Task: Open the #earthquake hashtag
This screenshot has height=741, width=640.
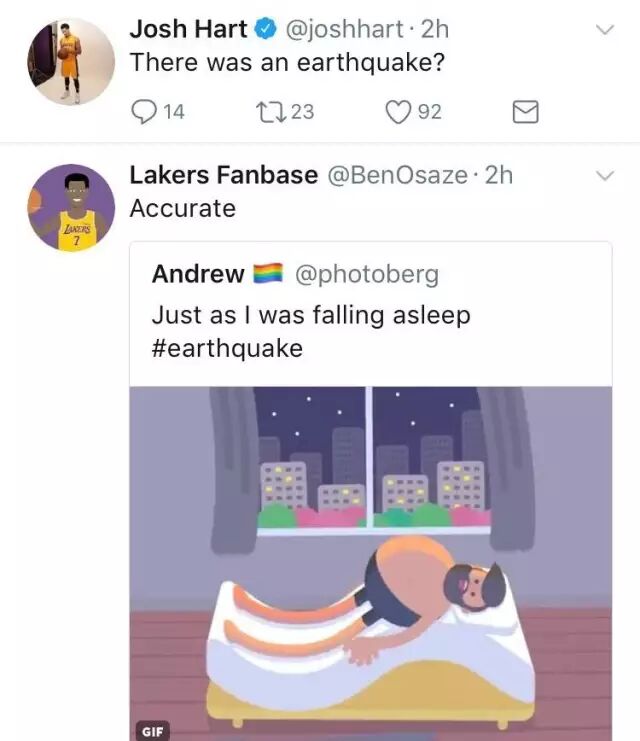Action: click(x=227, y=349)
